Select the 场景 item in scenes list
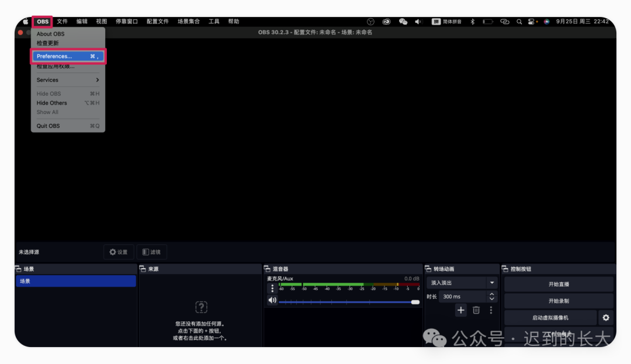Viewport: 631px width, 364px height. pyautogui.click(x=76, y=281)
